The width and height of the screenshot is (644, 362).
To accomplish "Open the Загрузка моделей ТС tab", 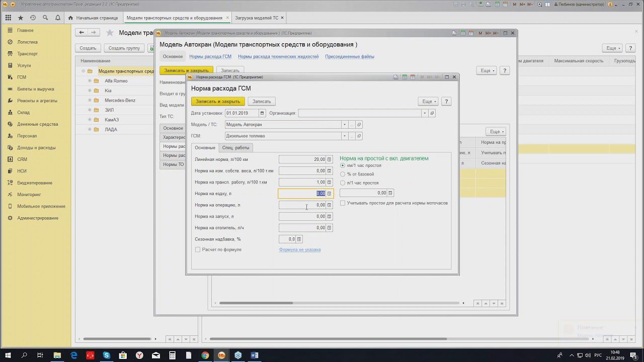I will (257, 18).
